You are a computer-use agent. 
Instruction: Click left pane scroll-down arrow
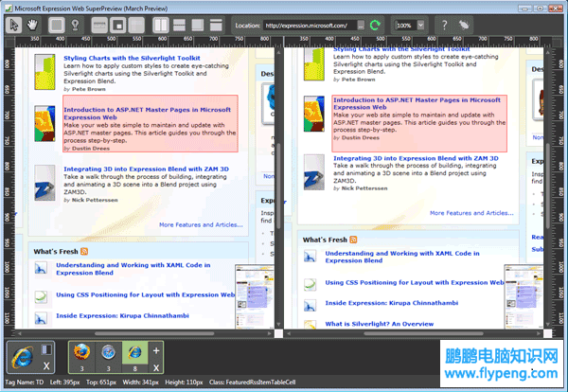tap(278, 324)
